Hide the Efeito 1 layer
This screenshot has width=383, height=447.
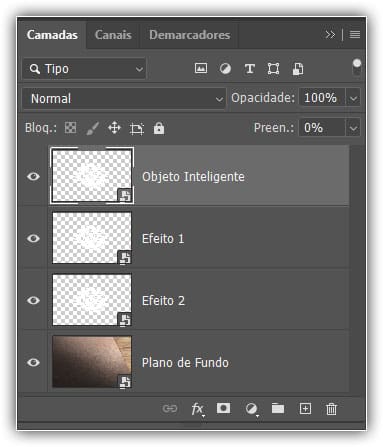(33, 238)
